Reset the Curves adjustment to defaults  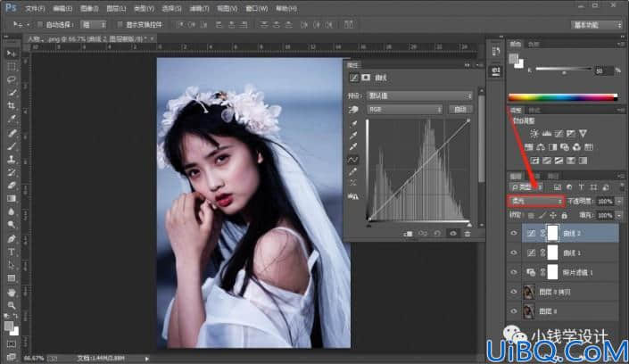point(437,234)
